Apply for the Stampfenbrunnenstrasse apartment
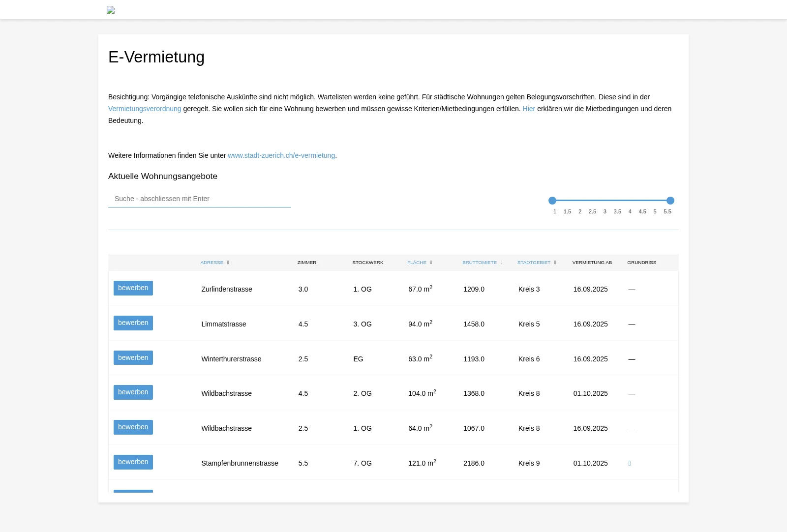The image size is (787, 532). coord(133,462)
